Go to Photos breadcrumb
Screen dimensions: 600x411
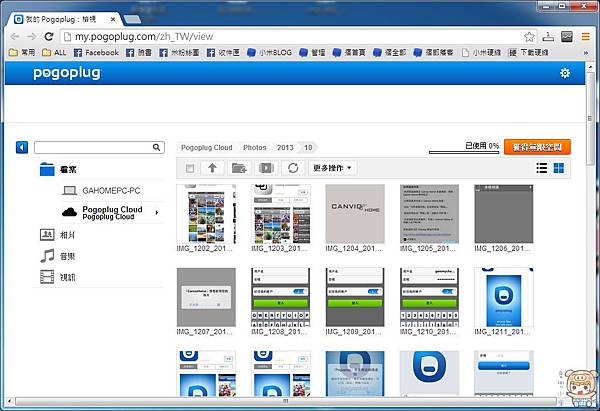(254, 147)
